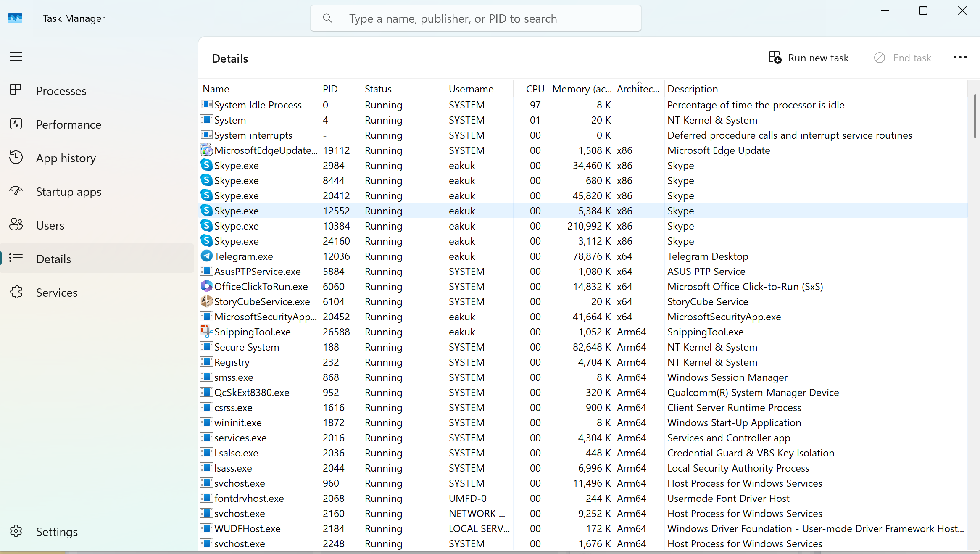This screenshot has width=980, height=554.
Task: Click the Run new task button
Action: click(x=809, y=58)
